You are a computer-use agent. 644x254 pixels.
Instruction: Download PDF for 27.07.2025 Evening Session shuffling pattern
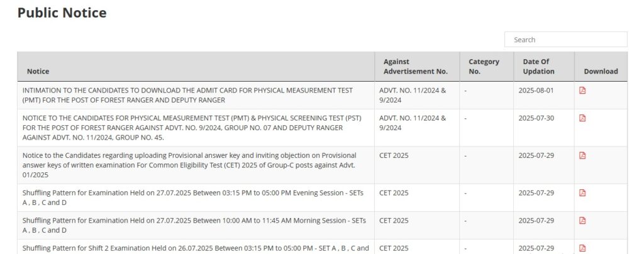click(582, 193)
